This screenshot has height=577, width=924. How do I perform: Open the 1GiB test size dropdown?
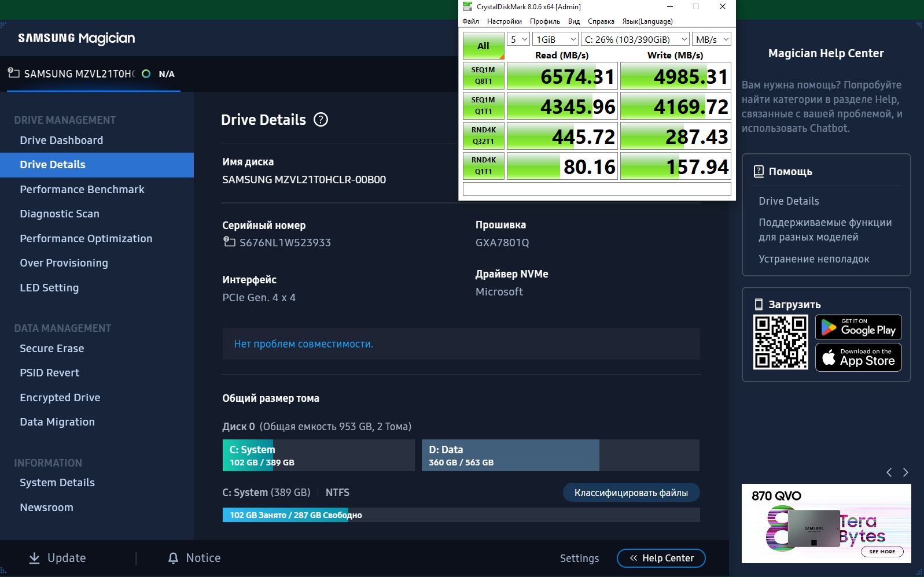[555, 39]
